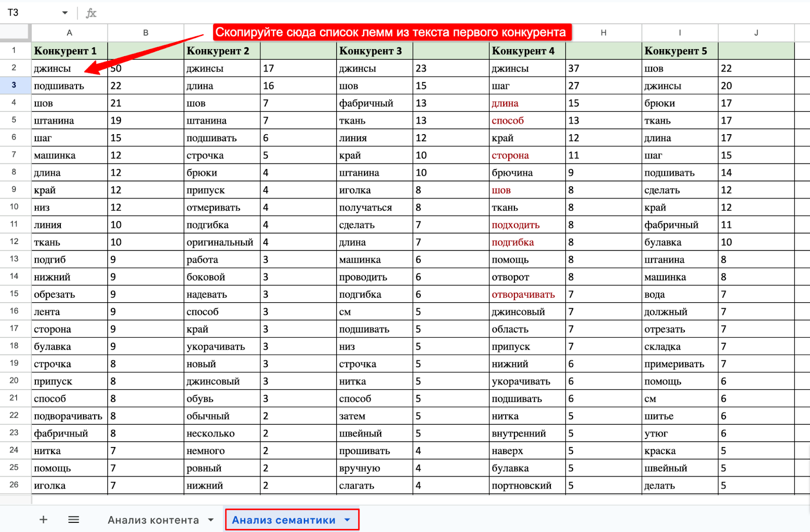Open the all sheets list icon

tap(74, 519)
